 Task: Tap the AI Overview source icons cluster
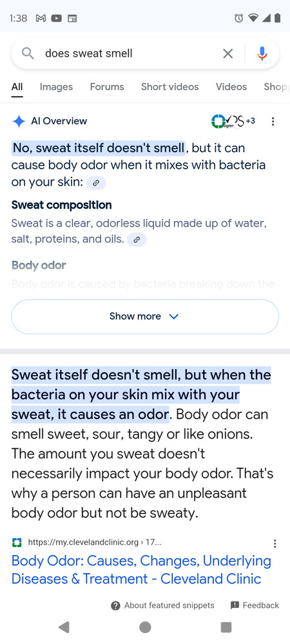[x=233, y=121]
